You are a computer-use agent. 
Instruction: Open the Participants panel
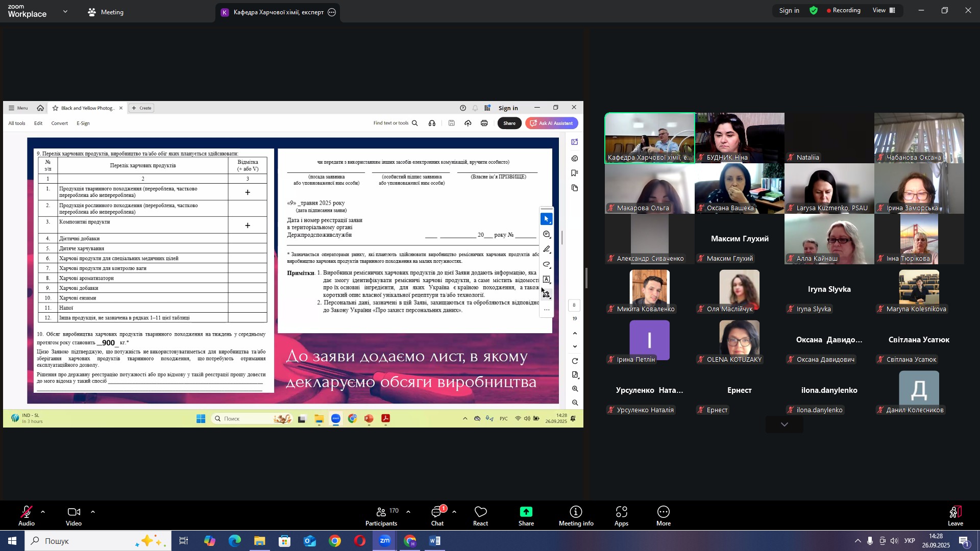click(381, 516)
